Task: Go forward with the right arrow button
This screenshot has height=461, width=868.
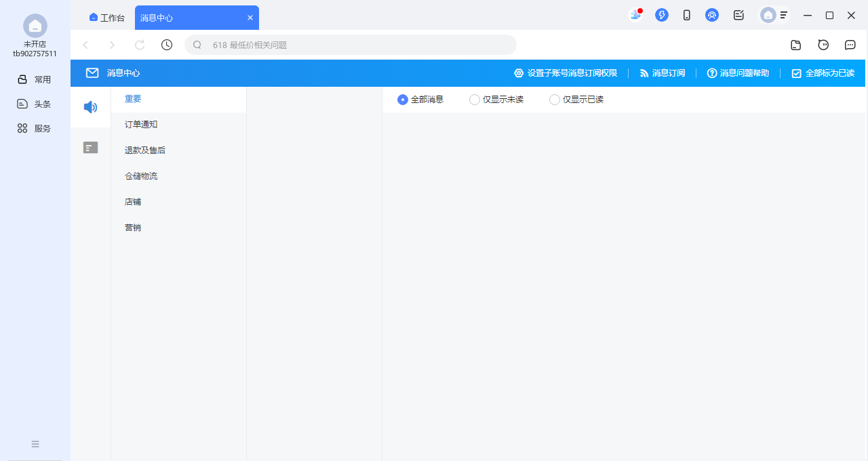Action: click(113, 45)
